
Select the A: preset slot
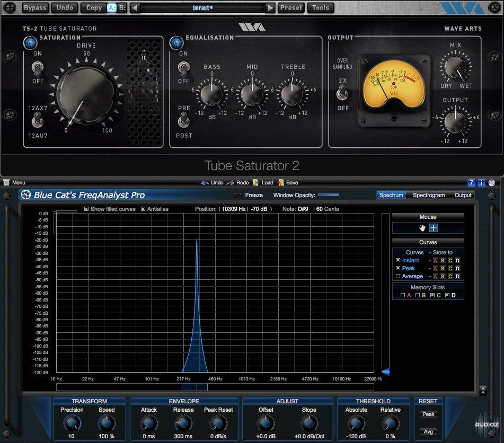click(x=112, y=8)
